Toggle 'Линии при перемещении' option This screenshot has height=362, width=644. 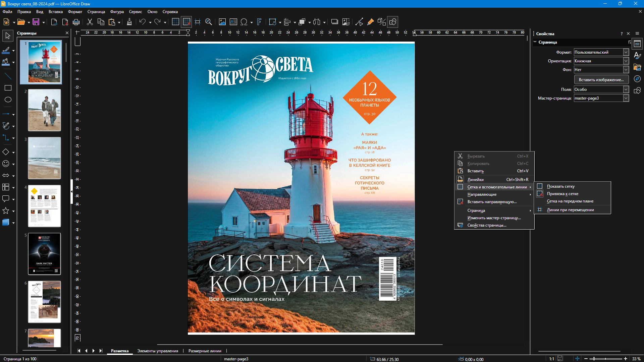[x=570, y=210]
